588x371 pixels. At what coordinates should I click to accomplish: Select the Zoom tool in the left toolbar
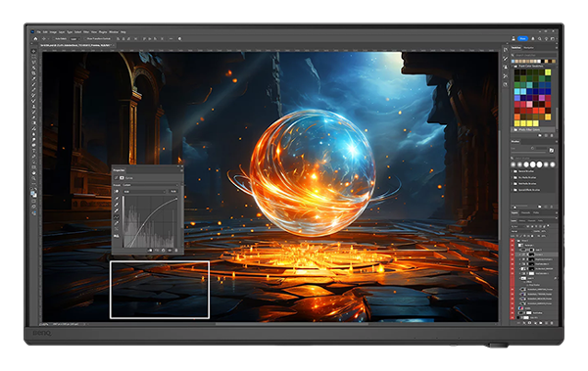click(x=33, y=179)
